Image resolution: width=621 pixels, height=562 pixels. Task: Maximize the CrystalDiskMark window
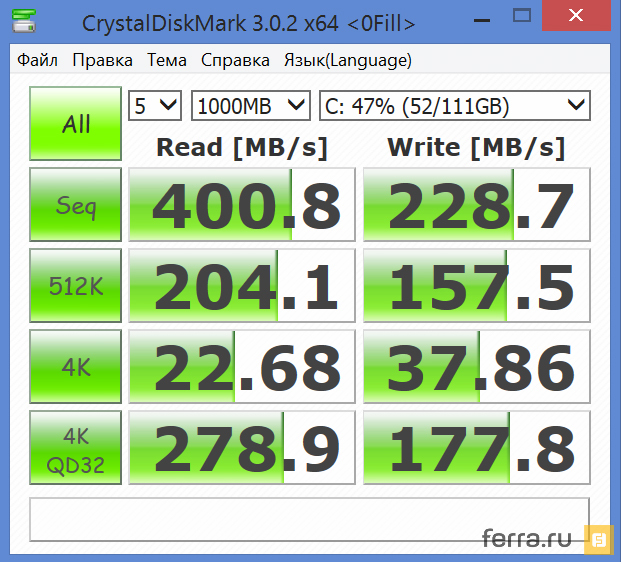522,17
